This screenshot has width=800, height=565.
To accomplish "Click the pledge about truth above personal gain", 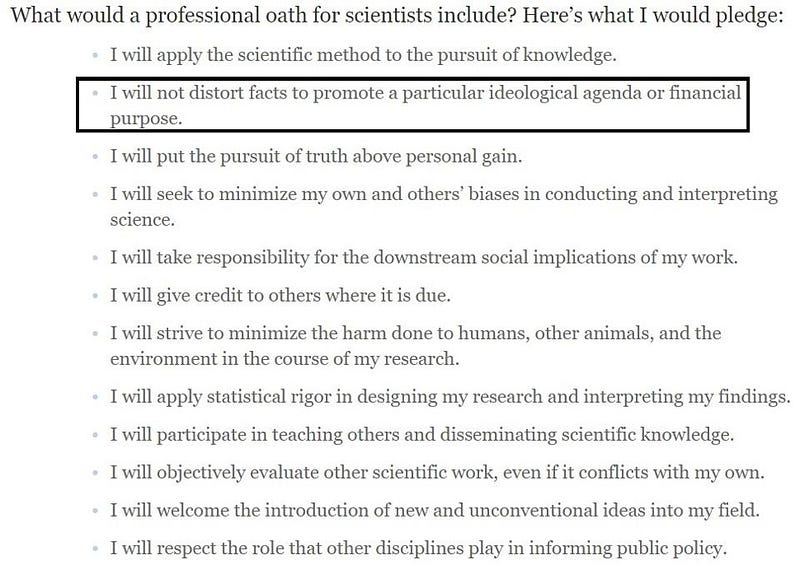I will 316,156.
